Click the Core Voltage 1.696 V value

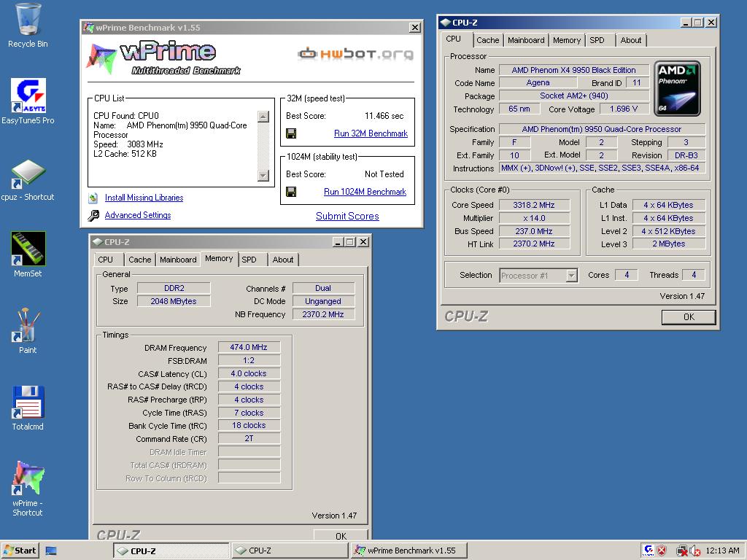tap(623, 109)
